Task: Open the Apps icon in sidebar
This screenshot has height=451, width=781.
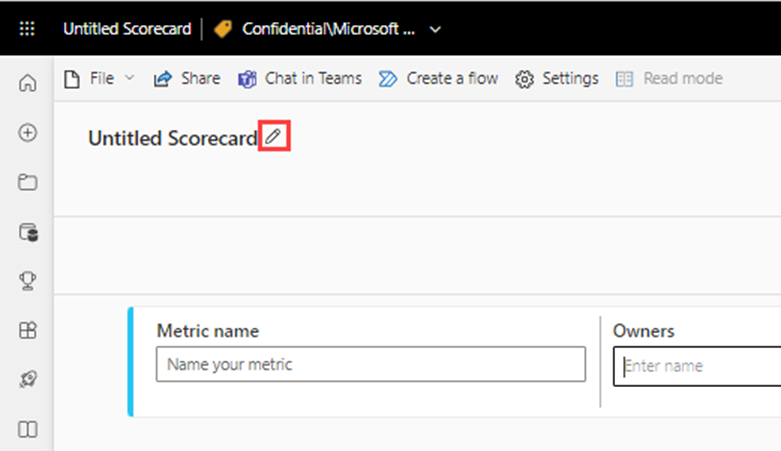Action: coord(28,330)
